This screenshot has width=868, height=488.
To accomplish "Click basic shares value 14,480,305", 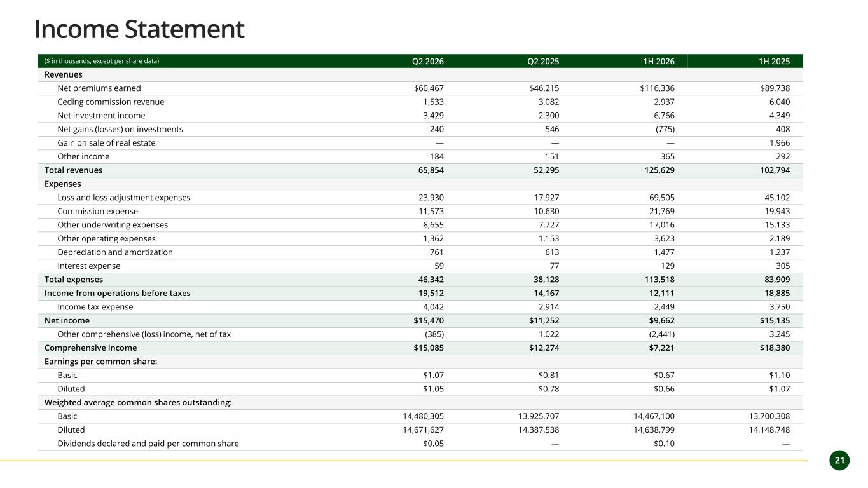I will 424,416.
